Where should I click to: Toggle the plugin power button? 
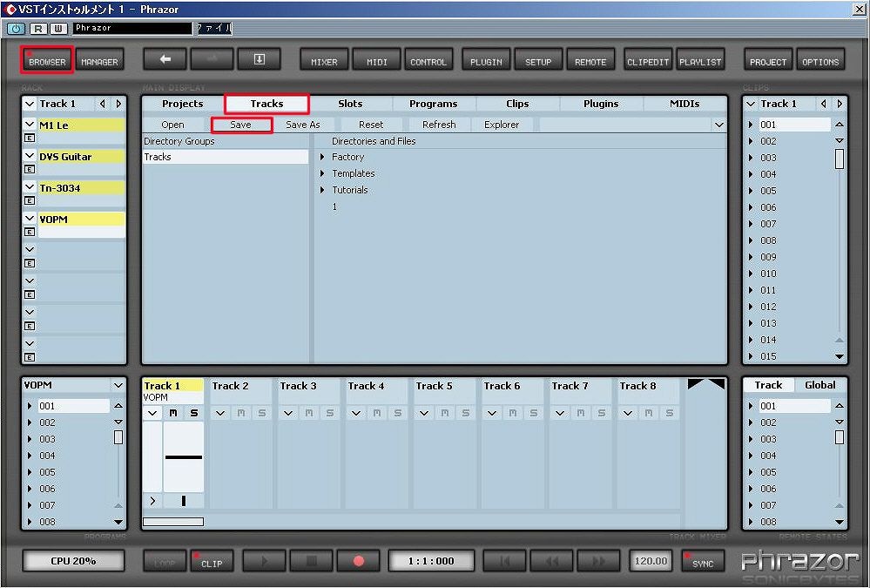pyautogui.click(x=16, y=29)
